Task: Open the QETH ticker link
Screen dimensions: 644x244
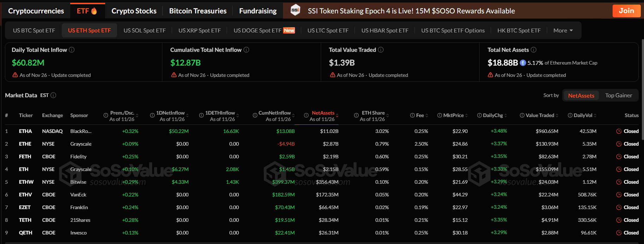Action: [25, 233]
